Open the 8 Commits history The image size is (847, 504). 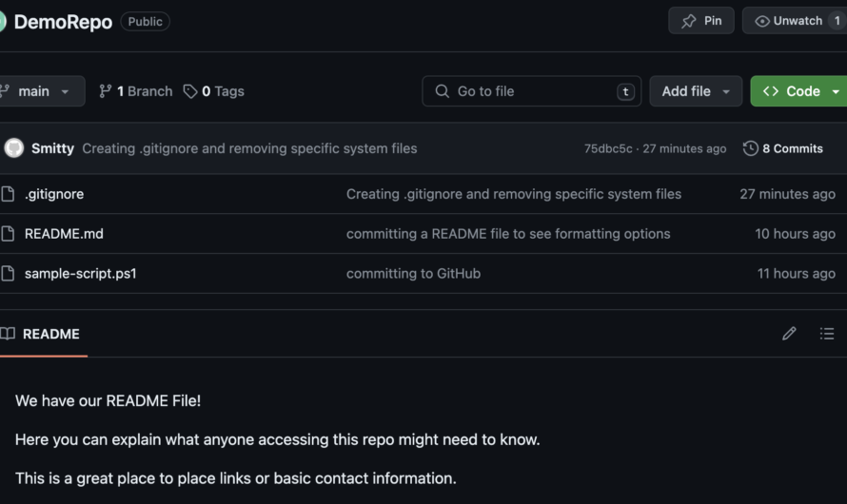click(783, 148)
